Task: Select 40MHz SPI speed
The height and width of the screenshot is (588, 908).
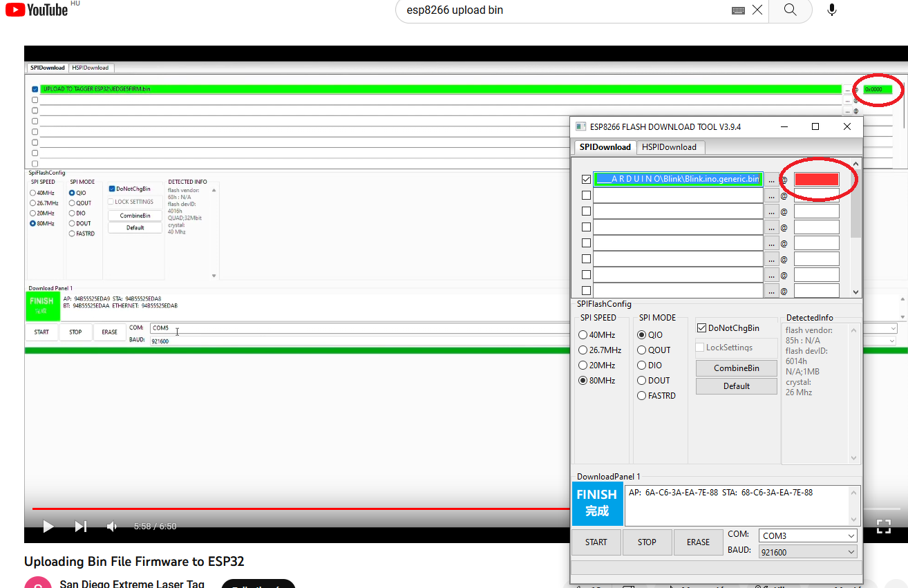Action: tap(597, 335)
